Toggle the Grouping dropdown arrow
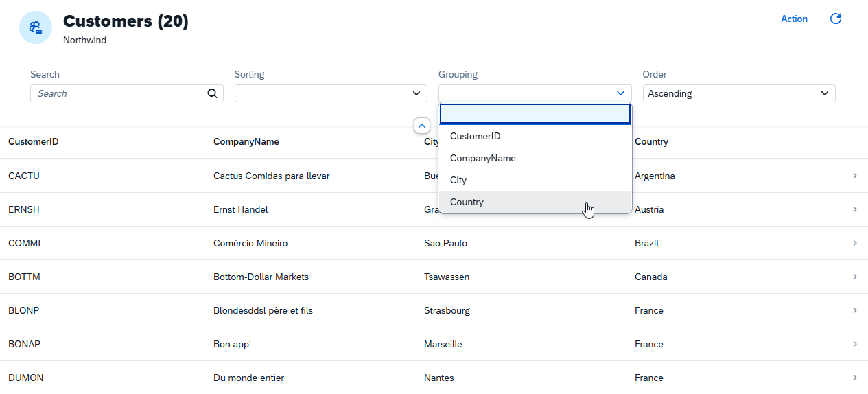868x394 pixels. pos(620,93)
